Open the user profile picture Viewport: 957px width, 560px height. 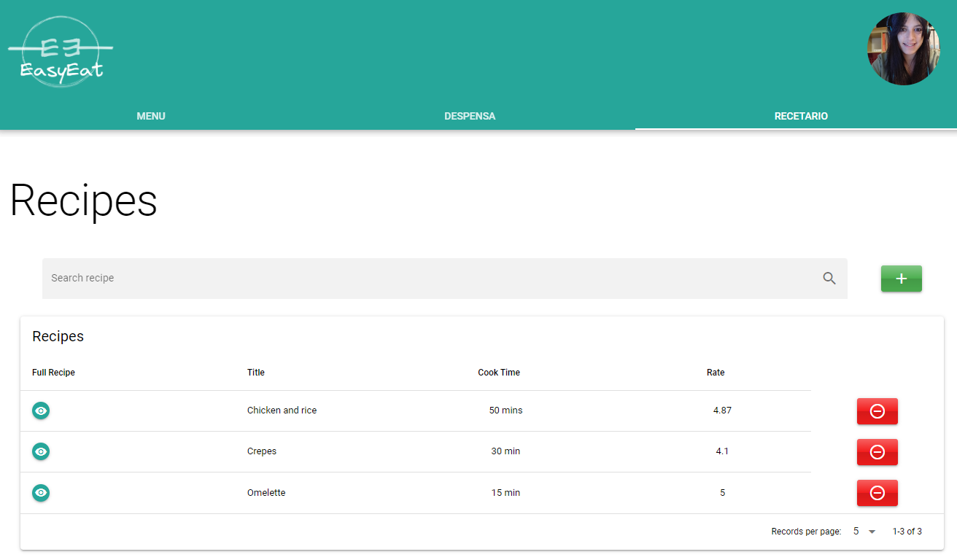[903, 49]
